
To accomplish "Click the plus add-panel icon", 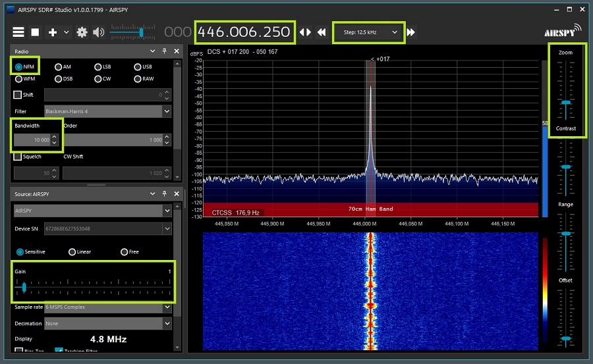I will [x=53, y=32].
